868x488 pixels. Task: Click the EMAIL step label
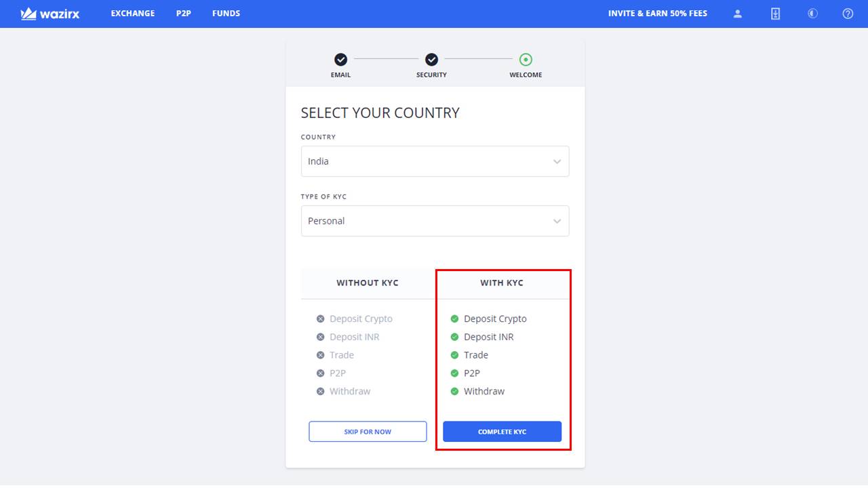(x=340, y=75)
